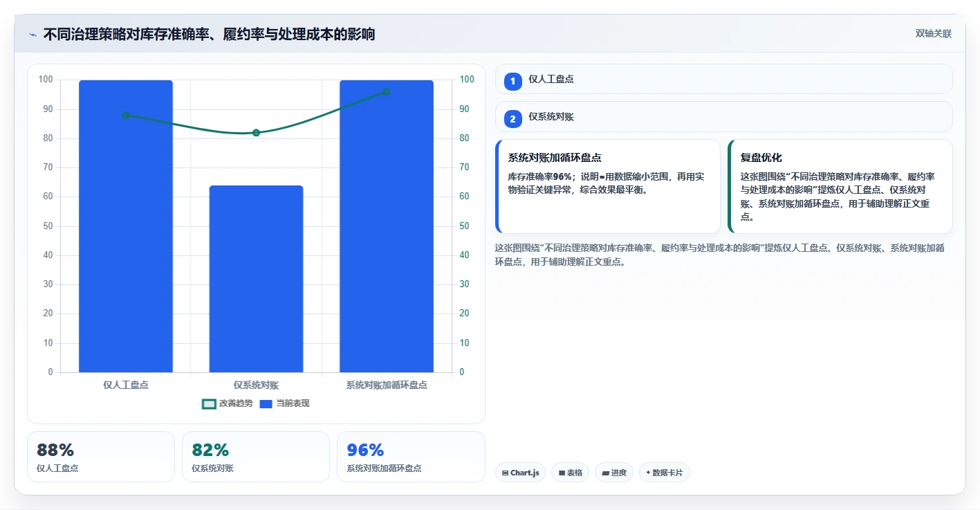Click the icon in the 进度 tag

[x=606, y=473]
